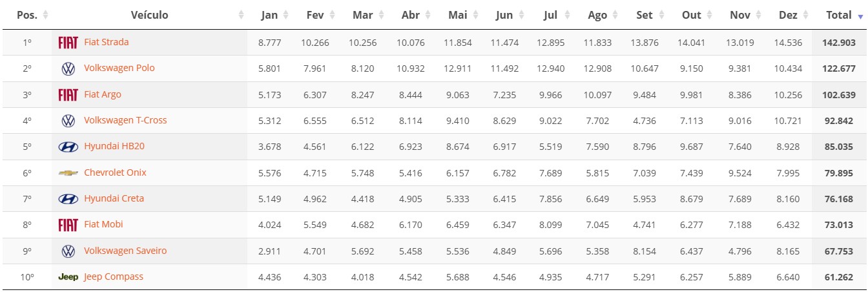The height and width of the screenshot is (292, 868).
Task: Open the Fiat Argo link
Action: click(103, 94)
